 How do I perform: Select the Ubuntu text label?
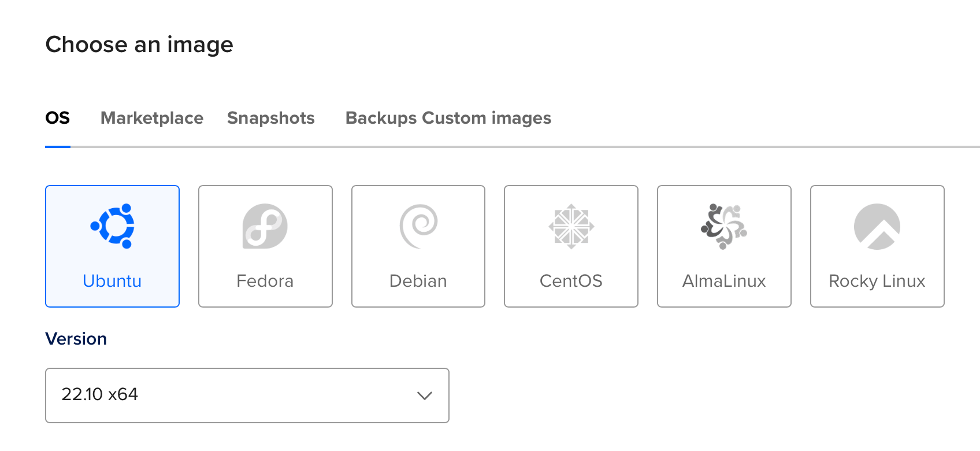click(x=112, y=281)
